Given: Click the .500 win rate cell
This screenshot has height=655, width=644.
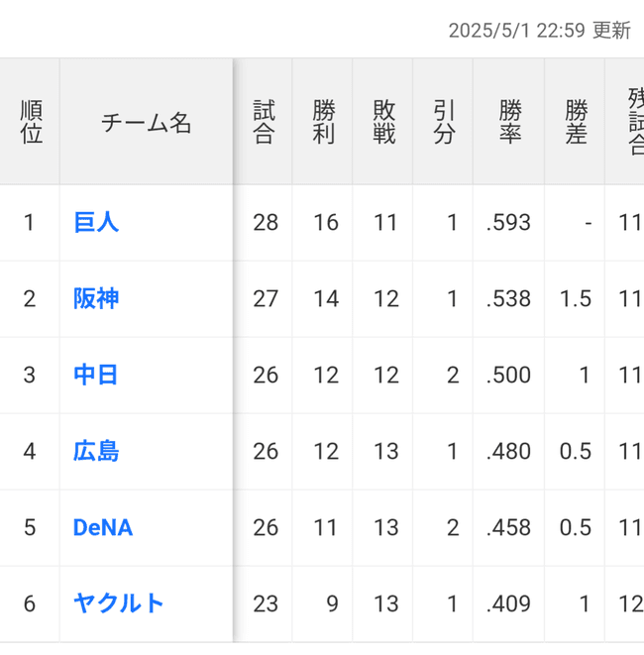Looking at the screenshot, I should point(509,376).
